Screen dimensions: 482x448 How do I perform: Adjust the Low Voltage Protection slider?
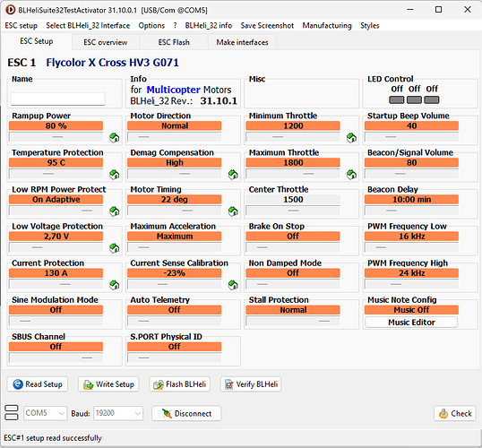(56, 247)
